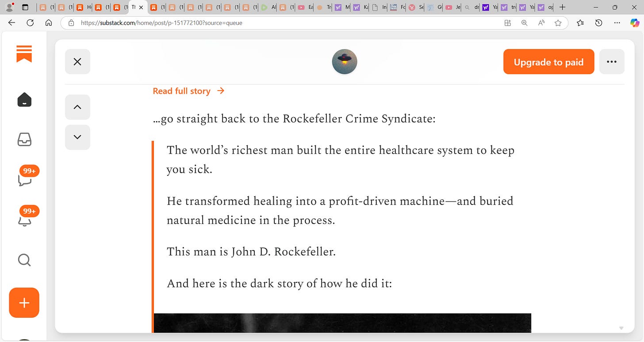The width and height of the screenshot is (644, 342).
Task: Start Read aloud
Action: [541, 23]
